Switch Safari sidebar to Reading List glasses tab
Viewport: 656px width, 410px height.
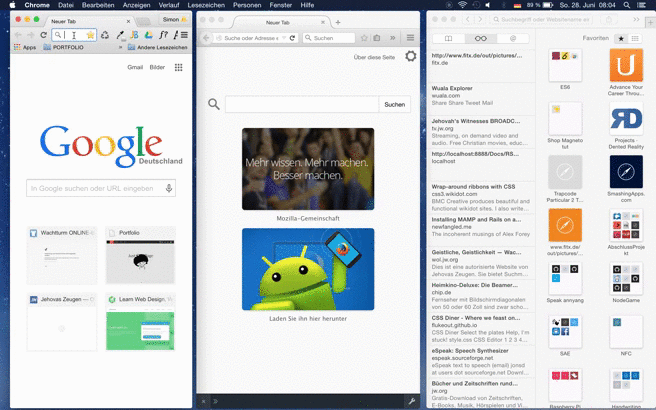(x=481, y=38)
